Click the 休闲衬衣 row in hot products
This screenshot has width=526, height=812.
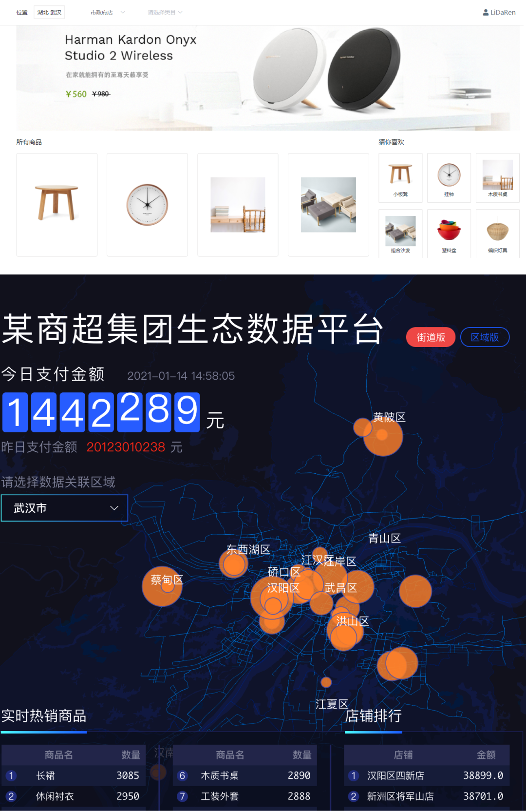73,796
